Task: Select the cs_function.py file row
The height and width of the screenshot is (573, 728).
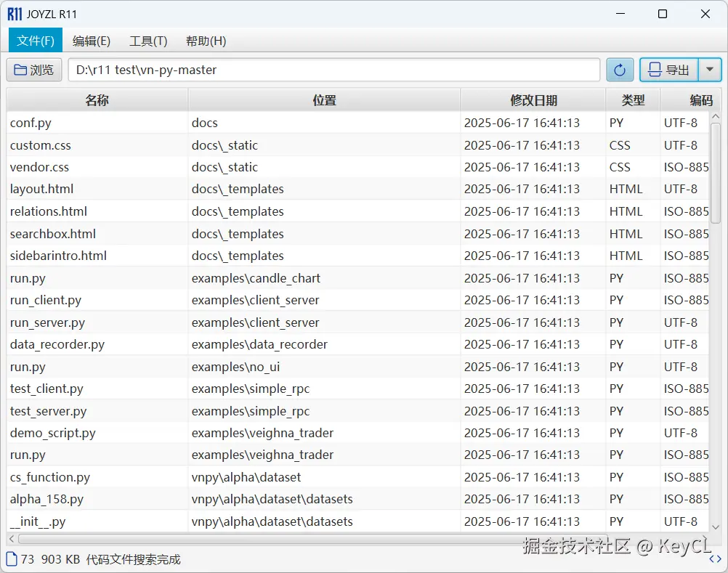Action: 358,477
